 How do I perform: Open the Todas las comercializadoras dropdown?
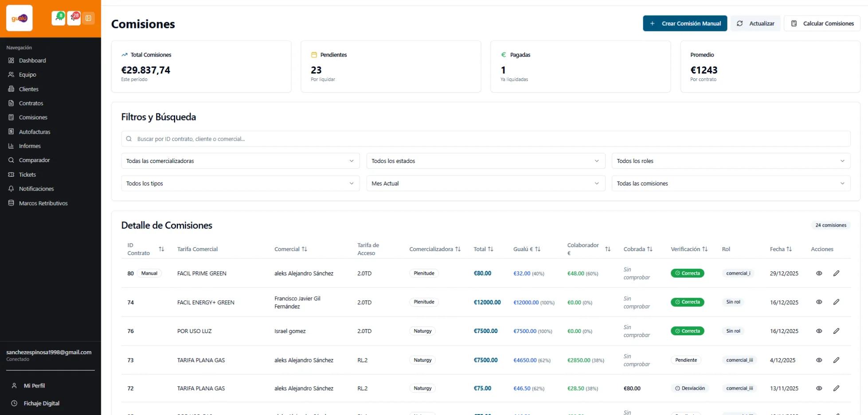click(240, 161)
